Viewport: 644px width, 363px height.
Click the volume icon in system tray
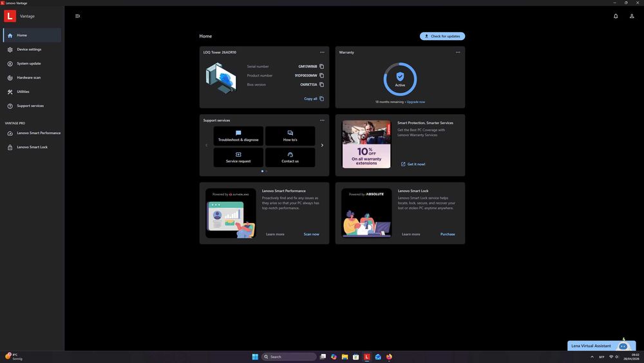(x=616, y=357)
